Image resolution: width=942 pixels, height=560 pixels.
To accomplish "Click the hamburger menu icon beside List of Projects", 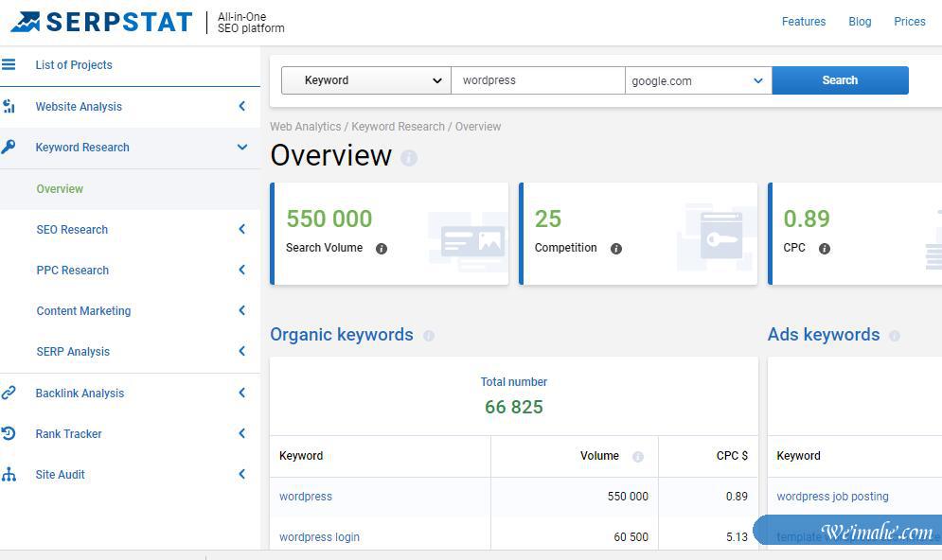I will point(9,64).
